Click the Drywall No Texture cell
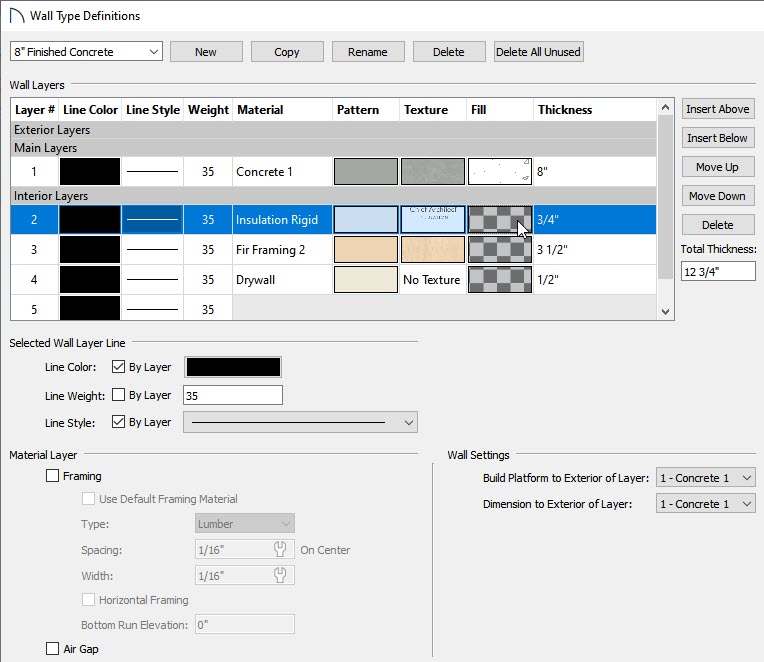The width and height of the screenshot is (764, 662). tap(433, 280)
